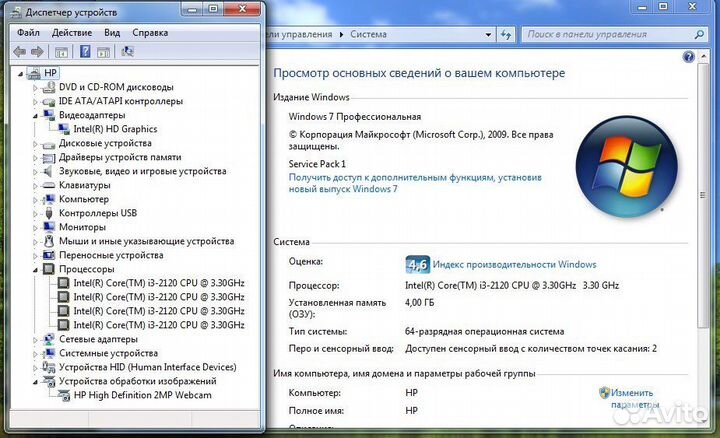Select the IDE ATA/ATAPI контроллеры icon
Screen dimensions: 720x438
pos(49,101)
